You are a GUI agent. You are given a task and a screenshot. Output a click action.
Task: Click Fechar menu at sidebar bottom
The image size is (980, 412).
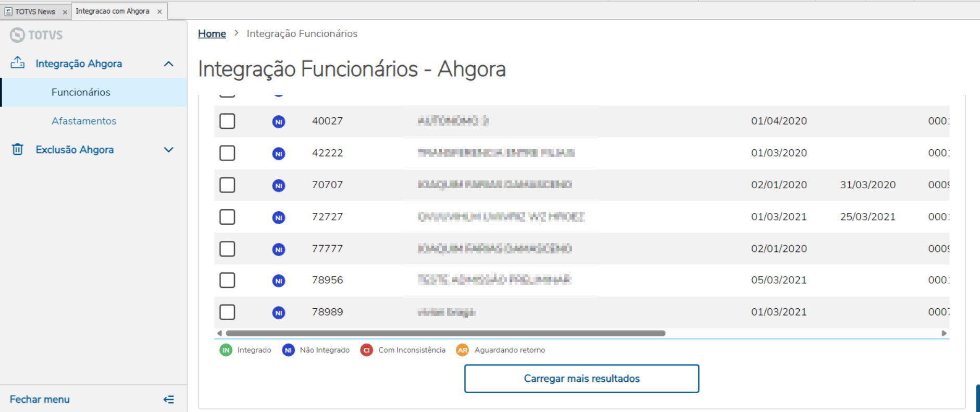coord(40,399)
